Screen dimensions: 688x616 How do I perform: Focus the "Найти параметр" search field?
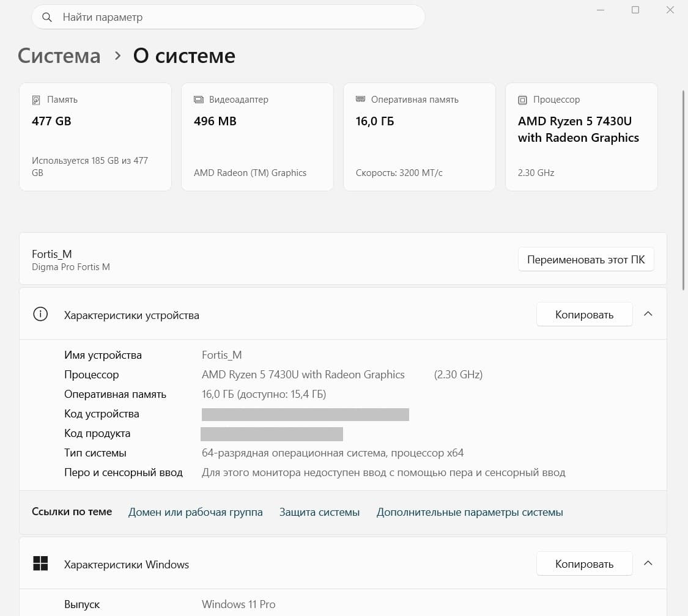click(228, 17)
